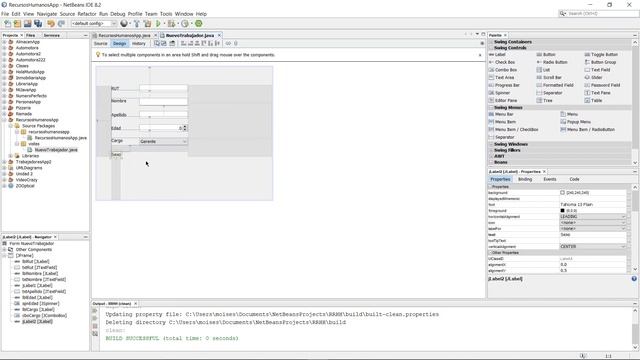
Task: Open the Navigate menu
Action: click(47, 14)
